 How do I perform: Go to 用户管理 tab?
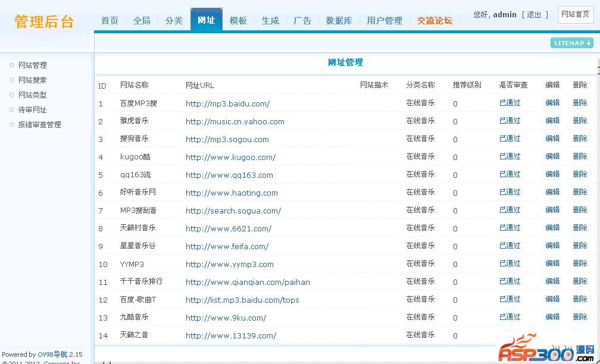pos(385,20)
